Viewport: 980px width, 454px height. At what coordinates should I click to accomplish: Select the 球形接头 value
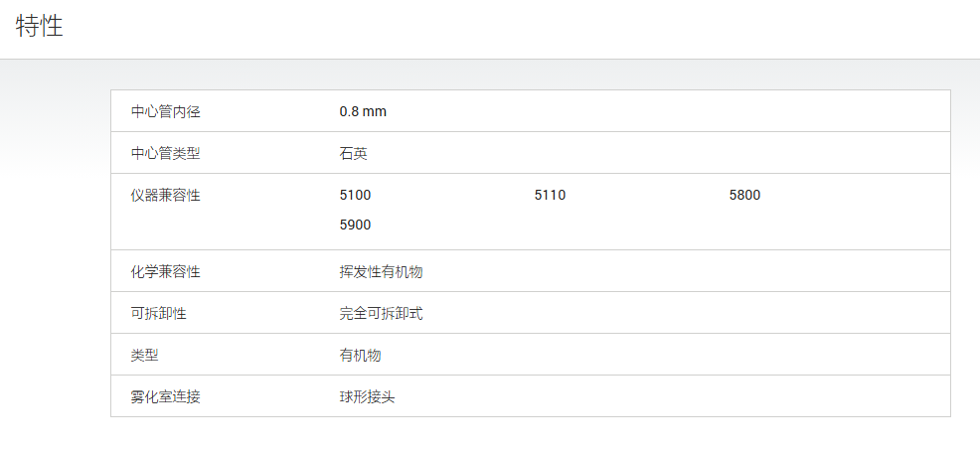[367, 396]
